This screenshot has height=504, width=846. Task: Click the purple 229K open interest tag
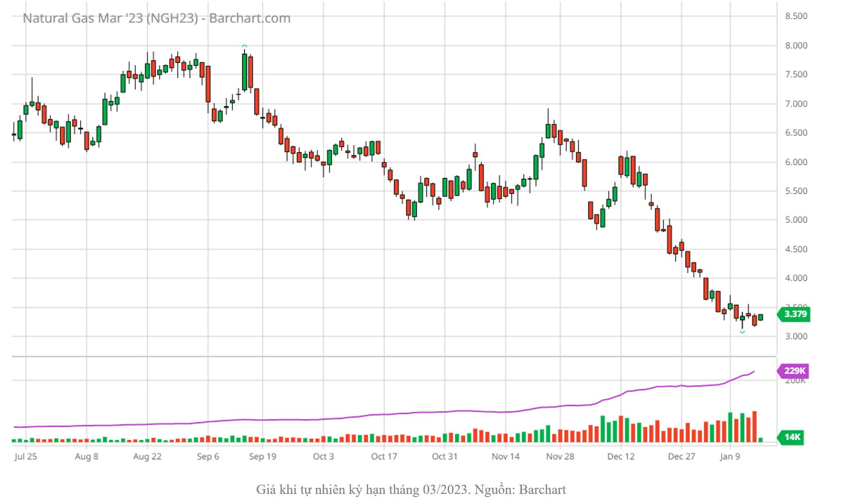[794, 371]
